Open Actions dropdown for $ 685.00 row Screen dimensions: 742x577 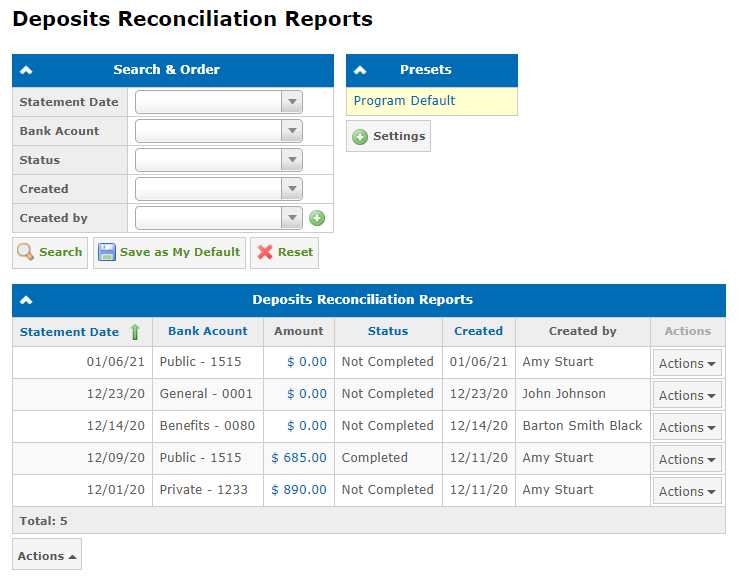click(x=687, y=459)
